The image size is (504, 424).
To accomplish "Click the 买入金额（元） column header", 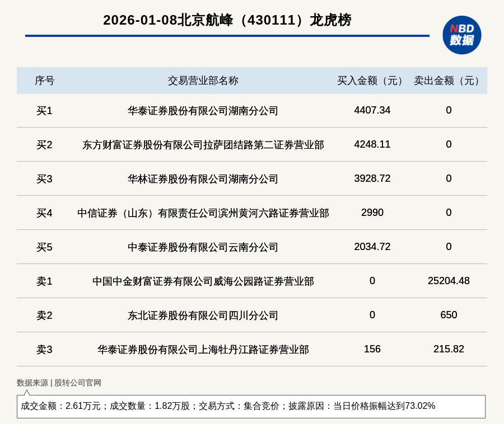I will click(x=372, y=81).
